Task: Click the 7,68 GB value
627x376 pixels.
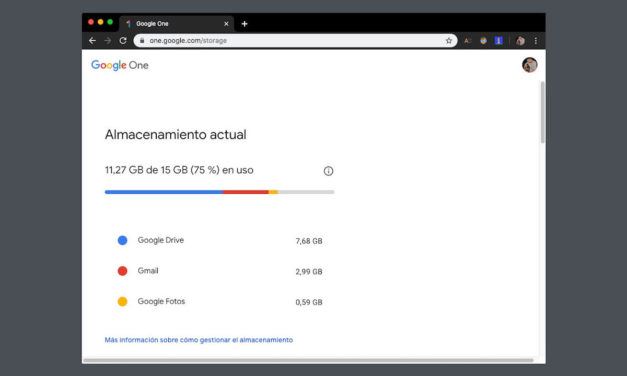Action: click(309, 241)
